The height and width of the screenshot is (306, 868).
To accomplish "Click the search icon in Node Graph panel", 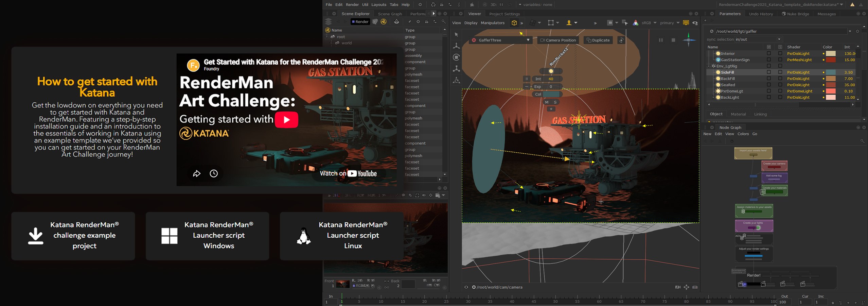I will pos(862,141).
